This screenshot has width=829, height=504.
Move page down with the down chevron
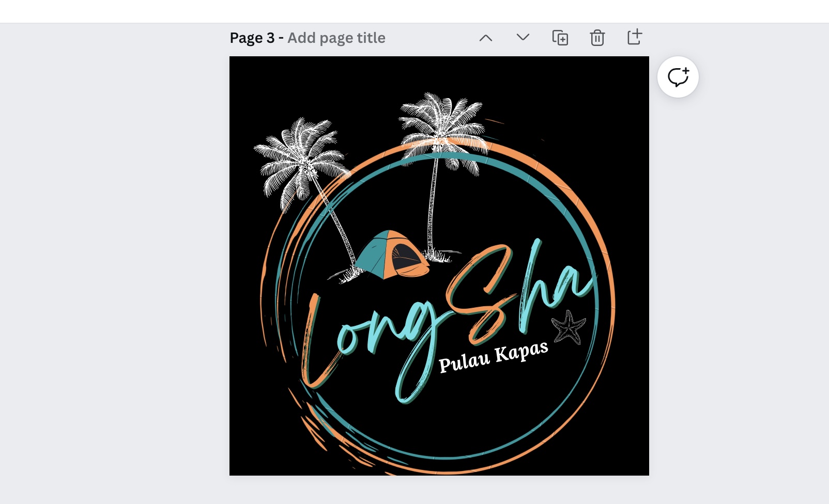tap(523, 38)
